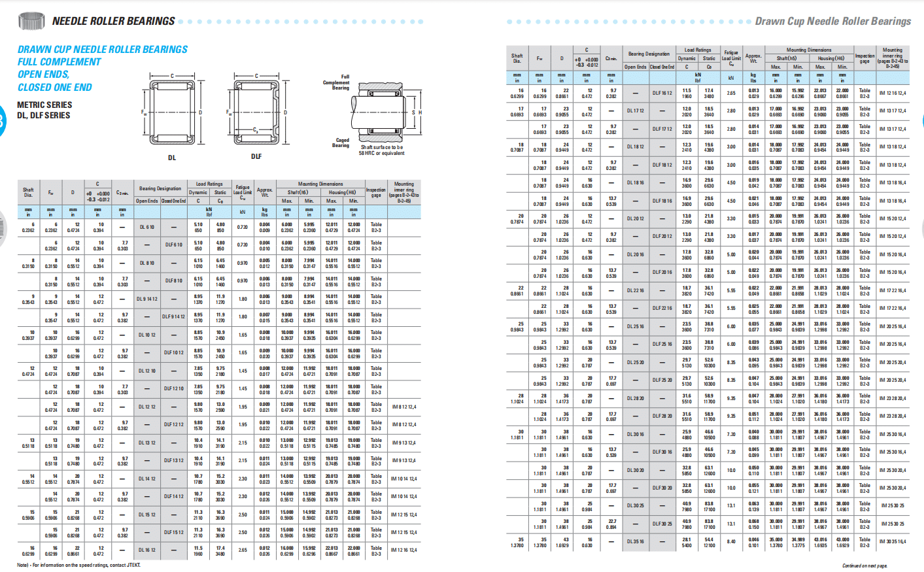The image size is (924, 572).
Task: Click the Load Ratings column header, left table
Action: [x=209, y=184]
